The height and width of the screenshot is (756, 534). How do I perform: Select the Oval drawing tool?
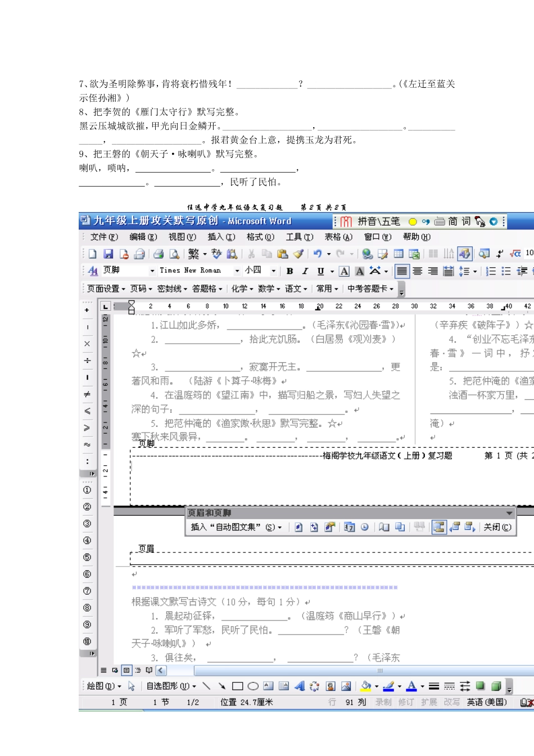pyautogui.click(x=253, y=686)
